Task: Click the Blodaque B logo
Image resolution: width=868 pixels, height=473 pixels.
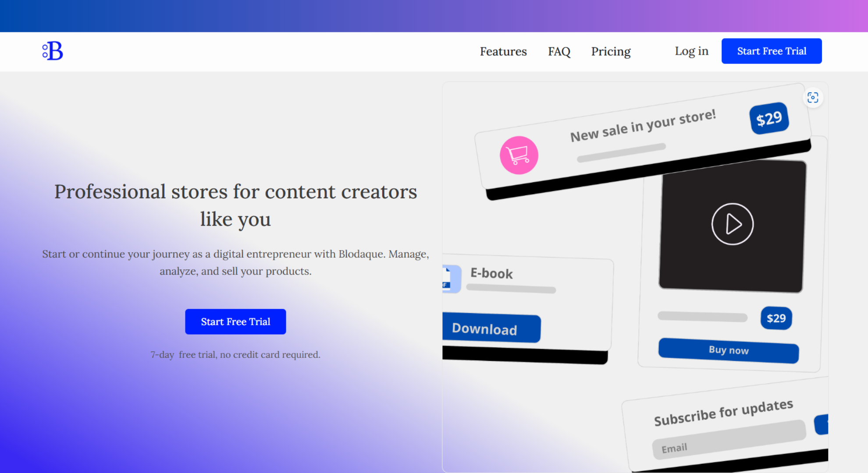Action: (x=53, y=51)
